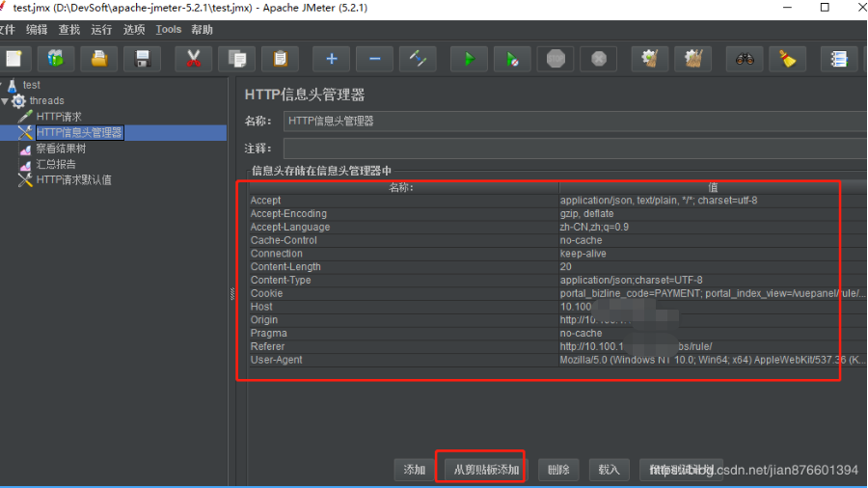This screenshot has height=488, width=868.
Task: Select 察看结果树 listener in tree
Action: (61, 149)
